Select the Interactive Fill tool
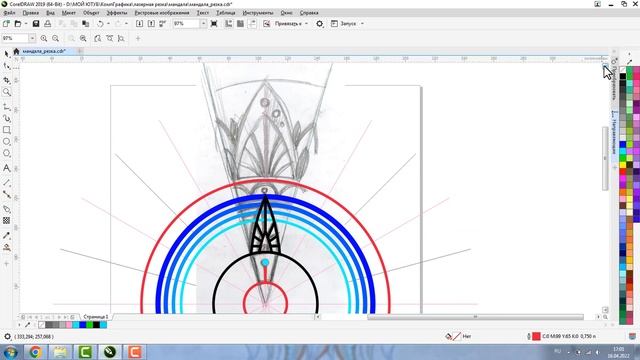 (x=7, y=247)
